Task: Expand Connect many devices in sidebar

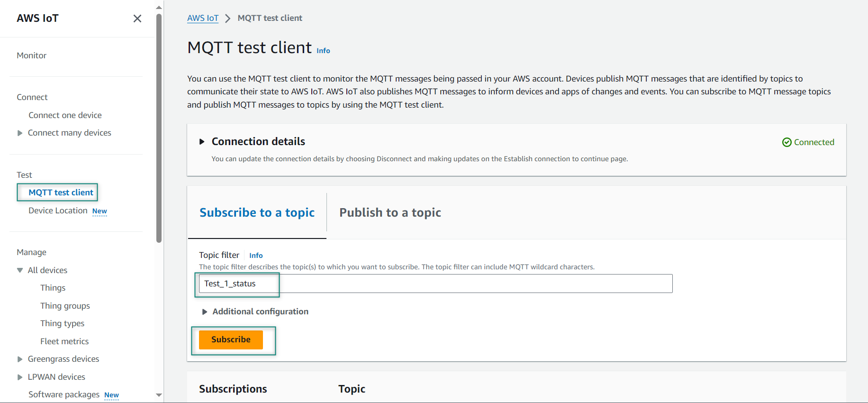Action: (x=20, y=133)
